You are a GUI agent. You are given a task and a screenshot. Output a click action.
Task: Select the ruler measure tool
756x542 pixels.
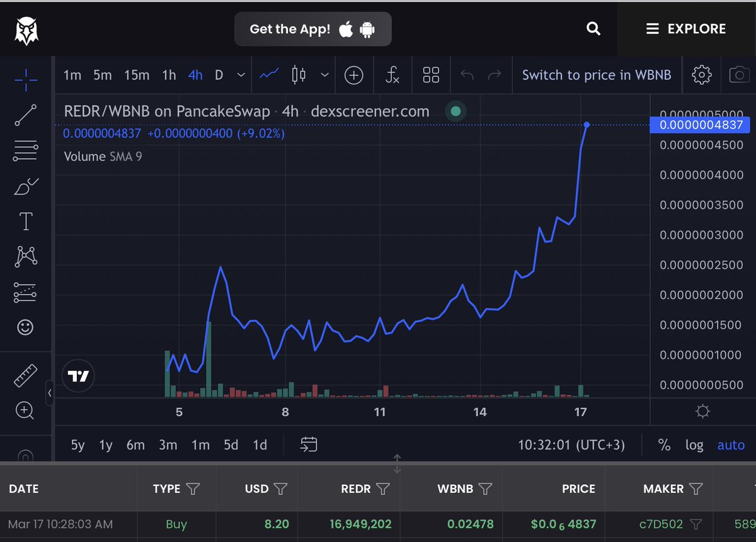pyautogui.click(x=25, y=376)
